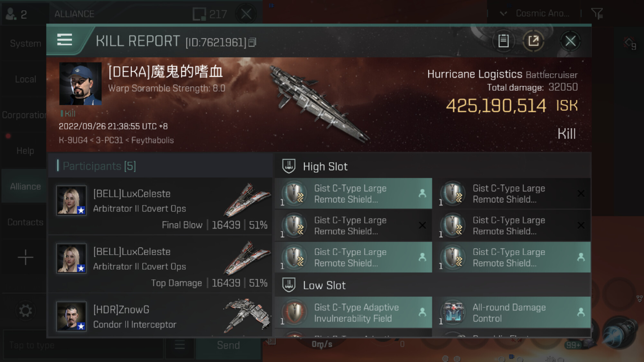Switch to the Corporation chat tab
Screen dimensions: 644x362
pos(24,115)
